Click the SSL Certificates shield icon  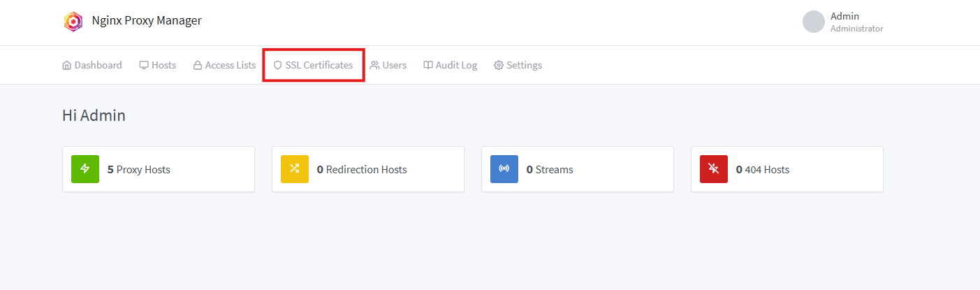click(277, 66)
